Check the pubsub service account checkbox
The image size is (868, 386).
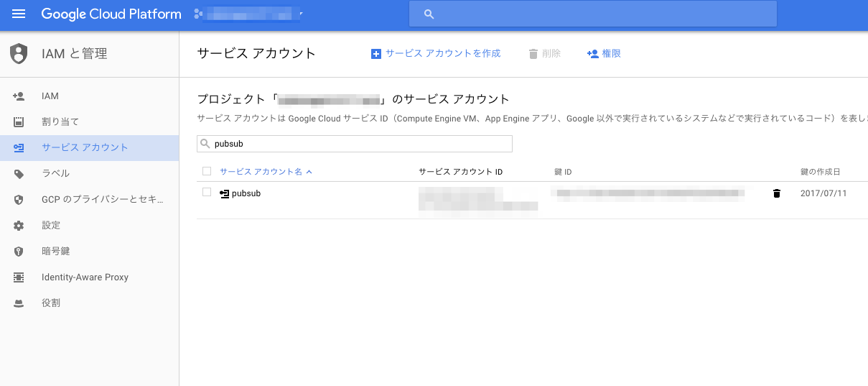(x=207, y=193)
